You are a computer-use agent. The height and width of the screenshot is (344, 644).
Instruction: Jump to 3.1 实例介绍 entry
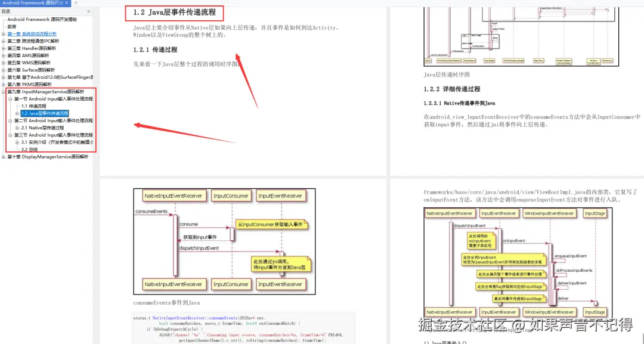click(57, 142)
